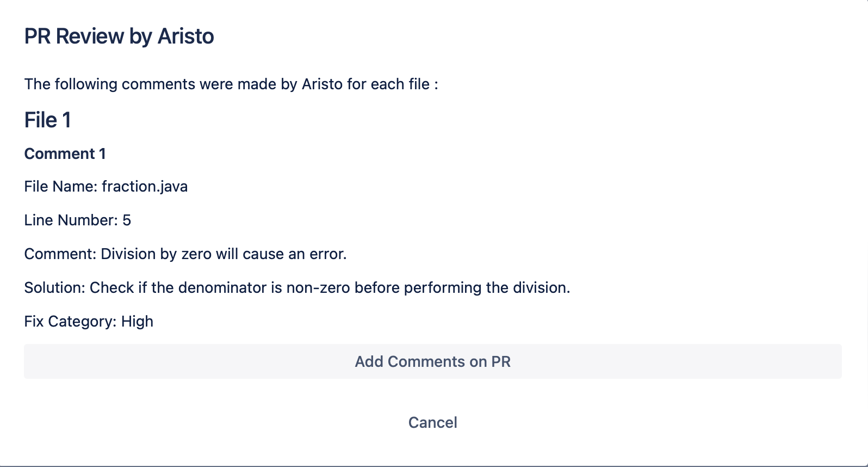Click the Solution: field label

[x=55, y=288]
